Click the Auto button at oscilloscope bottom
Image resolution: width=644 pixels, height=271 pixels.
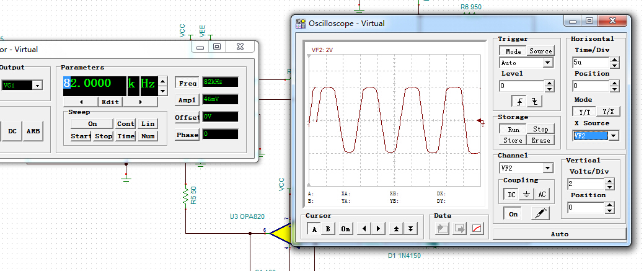(x=559, y=234)
